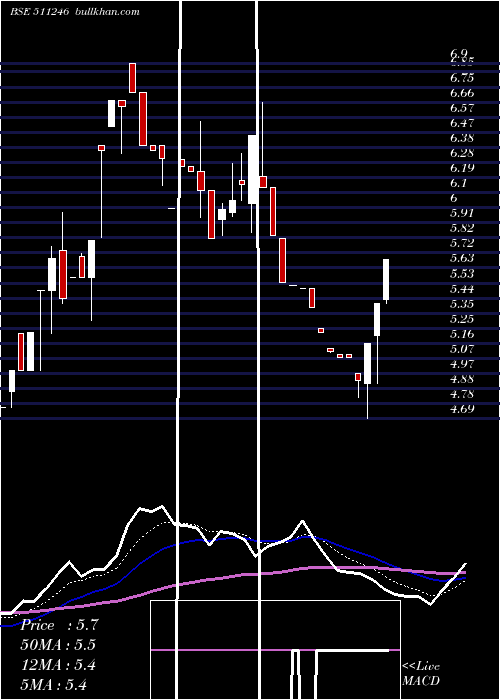Click the 5.63 price axis label
The height and width of the screenshot is (700, 500).
click(462, 258)
